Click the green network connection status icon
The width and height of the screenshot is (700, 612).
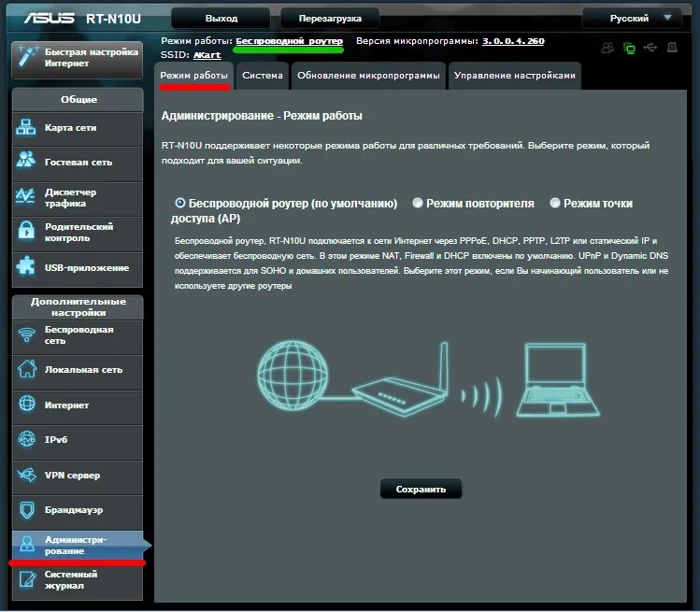point(629,48)
